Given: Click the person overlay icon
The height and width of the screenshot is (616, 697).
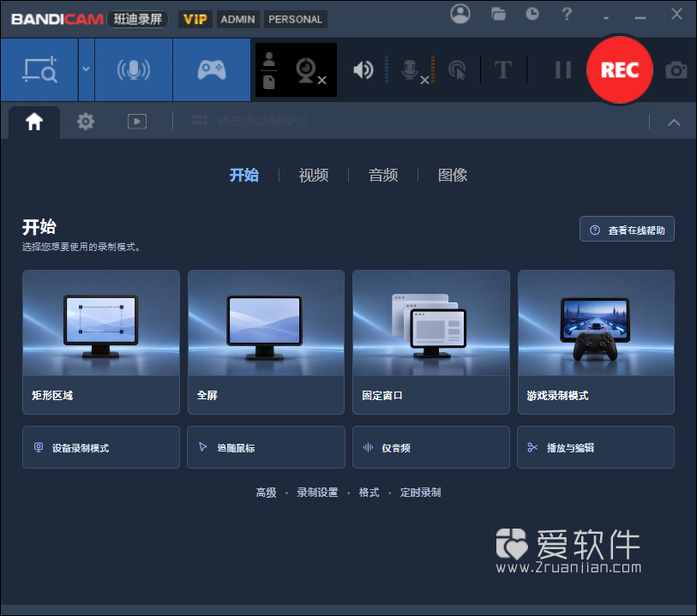Looking at the screenshot, I should coord(269,59).
